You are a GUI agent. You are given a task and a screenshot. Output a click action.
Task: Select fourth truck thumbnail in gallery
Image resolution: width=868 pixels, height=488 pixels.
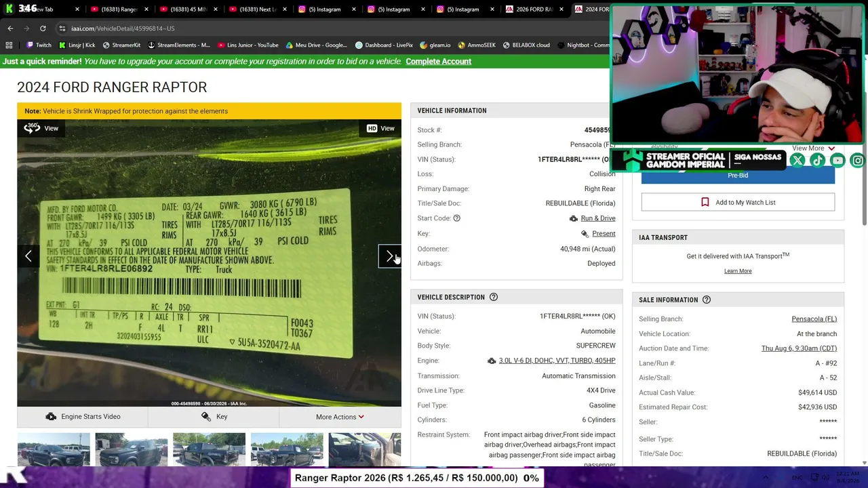287,450
